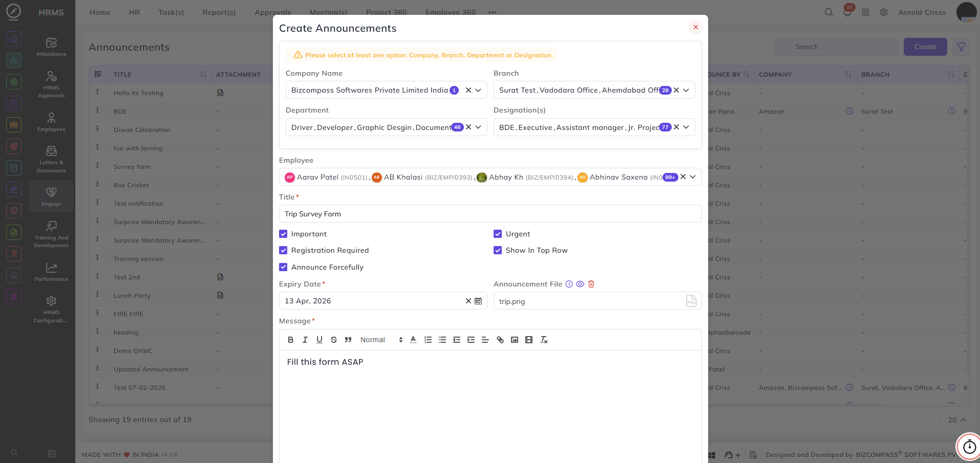
Task: Uncheck the Urgent checkbox
Action: pos(498,234)
